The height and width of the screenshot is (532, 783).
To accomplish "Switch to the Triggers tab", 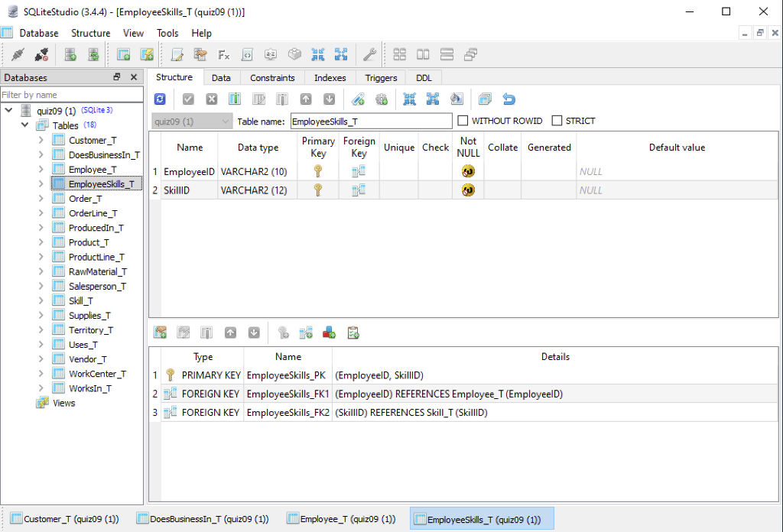I will coord(381,78).
